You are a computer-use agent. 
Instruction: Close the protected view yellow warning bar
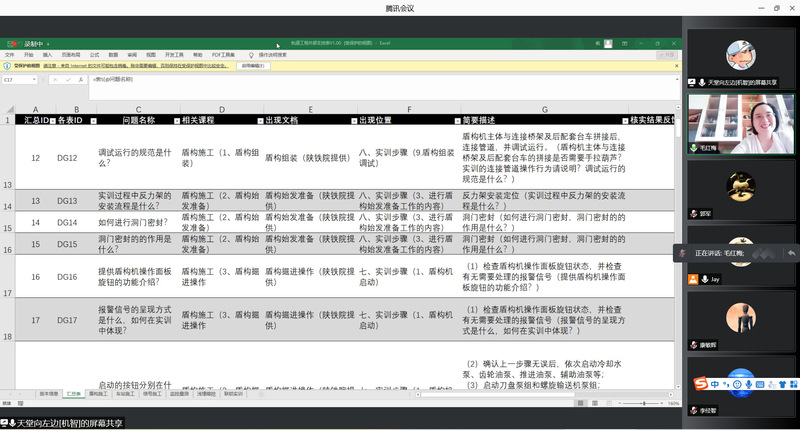coord(676,66)
